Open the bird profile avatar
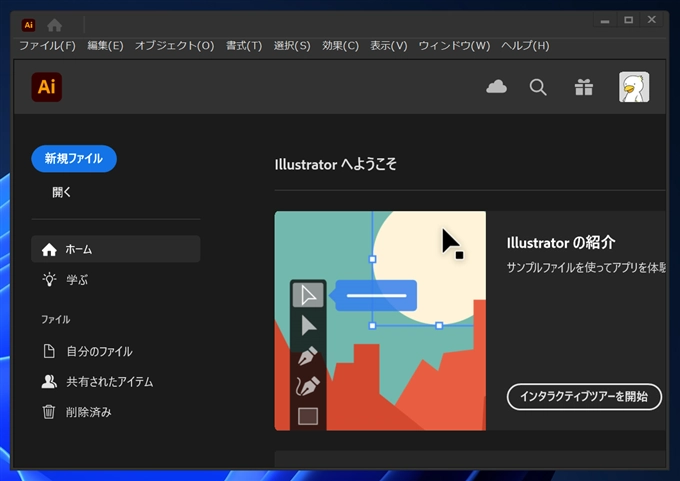This screenshot has height=481, width=680. click(x=634, y=87)
